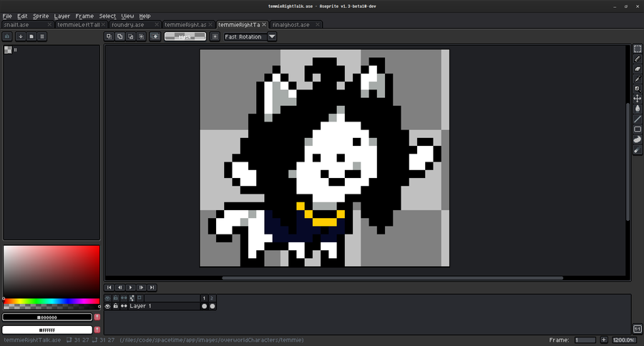Viewport: 644px width, 346px height.
Task: Pick a hue on the rainbow slider
Action: pos(52,301)
